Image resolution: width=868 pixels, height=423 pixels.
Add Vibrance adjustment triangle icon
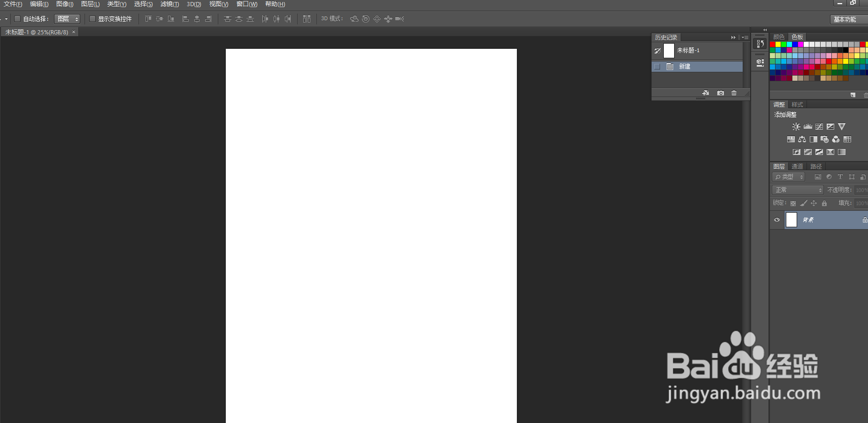point(842,127)
